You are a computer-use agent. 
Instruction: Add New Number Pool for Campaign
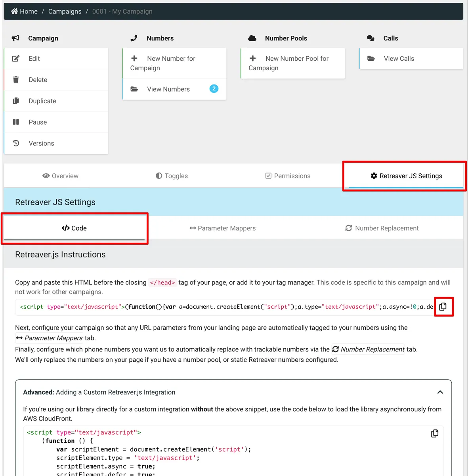pos(293,63)
